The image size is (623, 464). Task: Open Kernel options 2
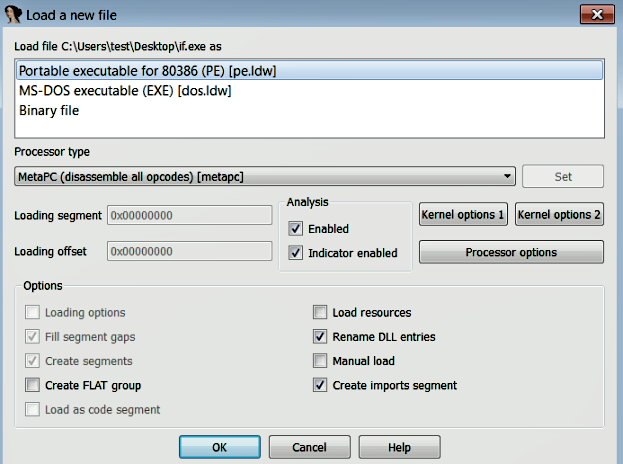tap(560, 215)
